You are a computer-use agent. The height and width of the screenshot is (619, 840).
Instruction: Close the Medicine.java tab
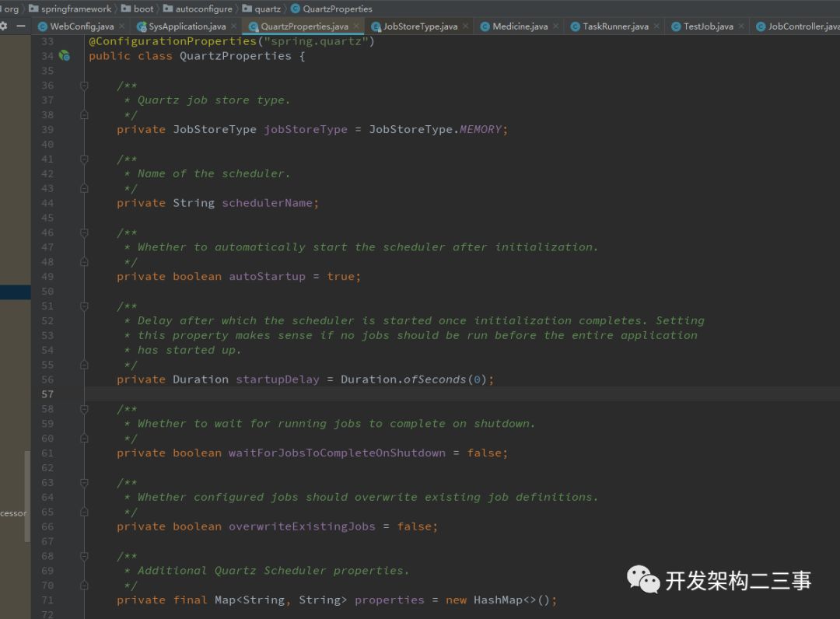(x=555, y=26)
